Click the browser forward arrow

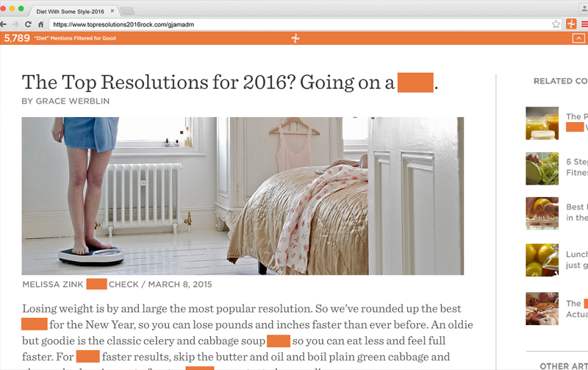[x=15, y=24]
